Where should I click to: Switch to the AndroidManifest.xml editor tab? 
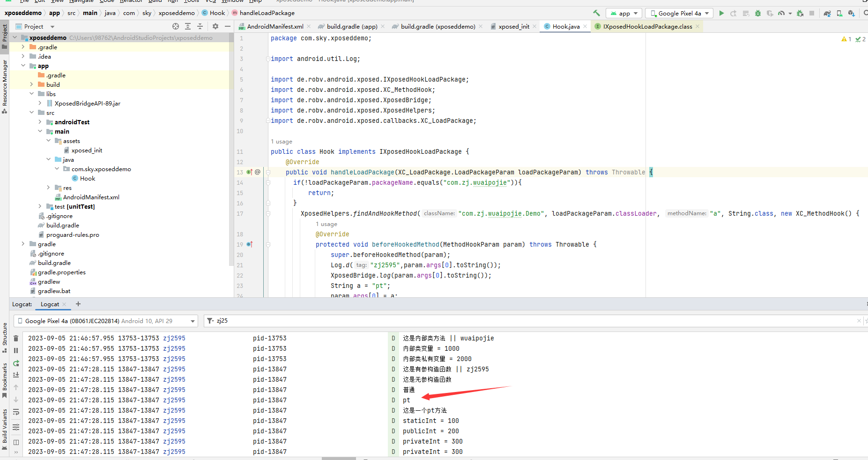tap(275, 27)
